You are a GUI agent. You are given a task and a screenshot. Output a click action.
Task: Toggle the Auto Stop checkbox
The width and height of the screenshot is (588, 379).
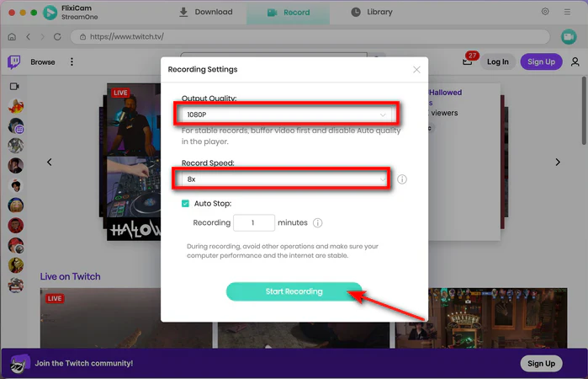click(x=185, y=203)
